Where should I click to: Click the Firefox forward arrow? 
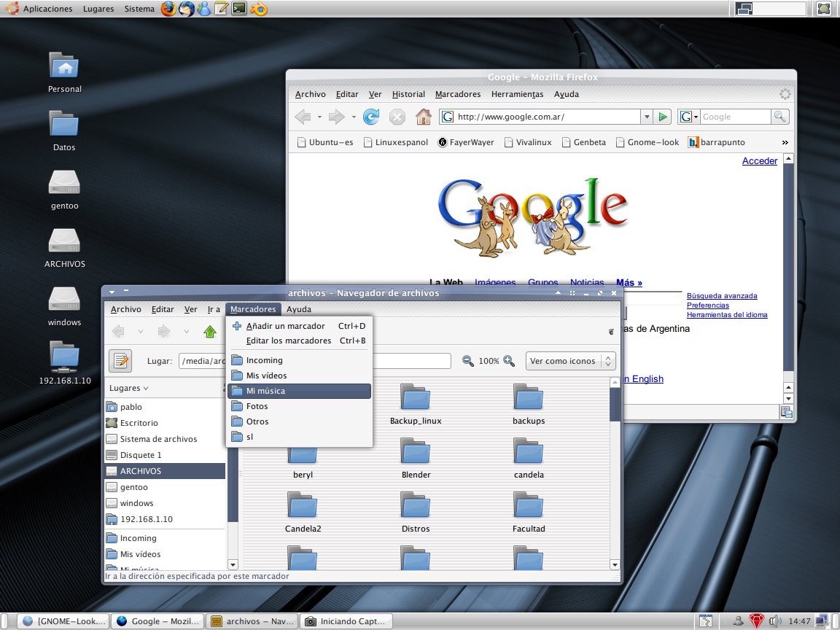tap(336, 116)
